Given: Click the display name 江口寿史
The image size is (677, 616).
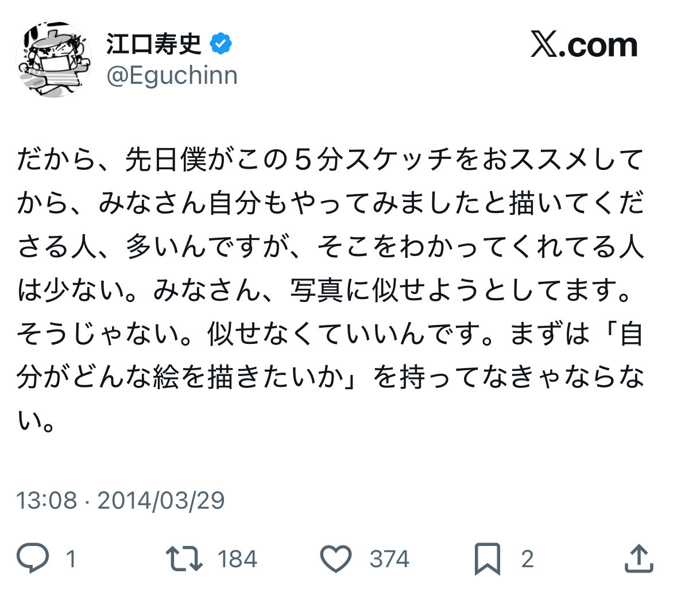Looking at the screenshot, I should tap(154, 44).
